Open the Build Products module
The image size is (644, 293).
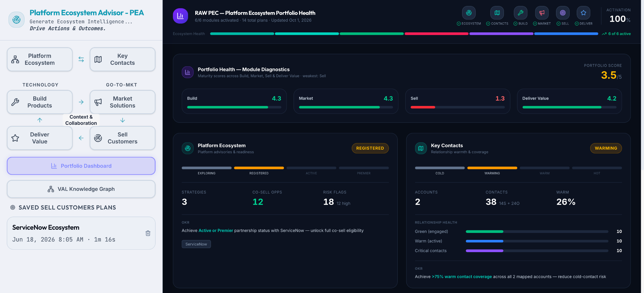pos(40,102)
